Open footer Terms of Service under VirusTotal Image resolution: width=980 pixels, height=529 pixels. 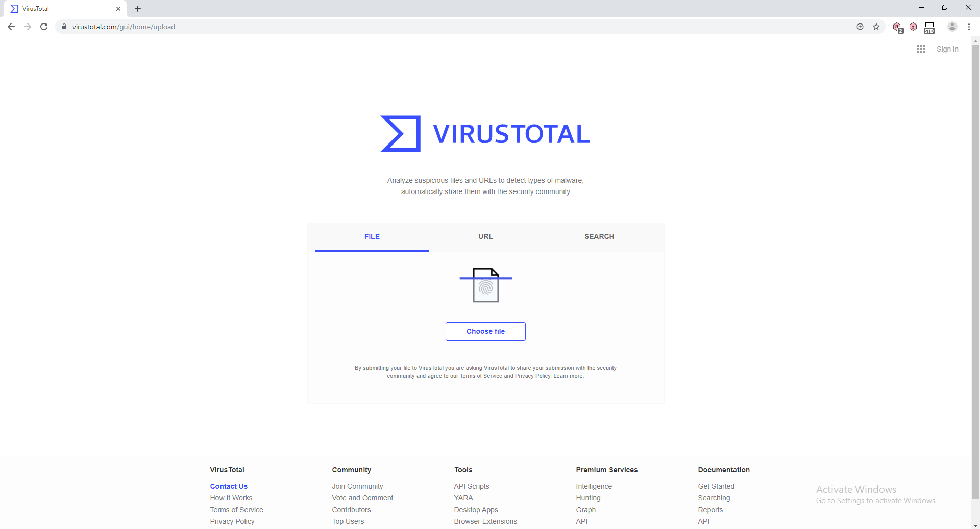tap(236, 510)
